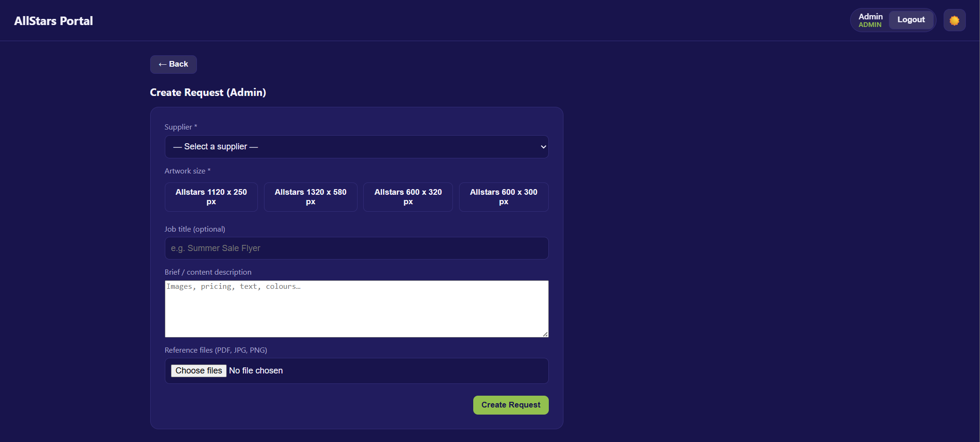Screen dimensions: 980x442
Task: Click the 'Artwork size *' label
Action: 187,171
